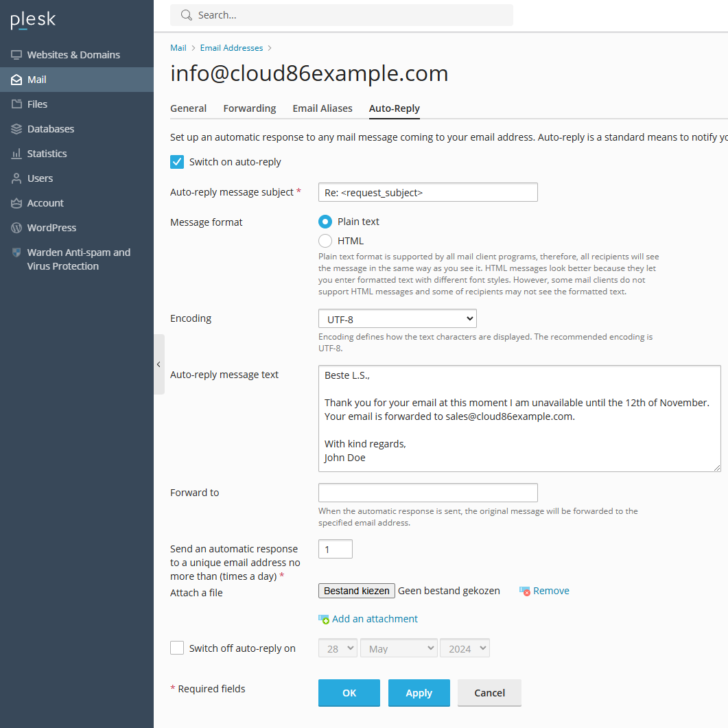Image resolution: width=728 pixels, height=728 pixels.
Task: Click the Apply button
Action: click(419, 693)
